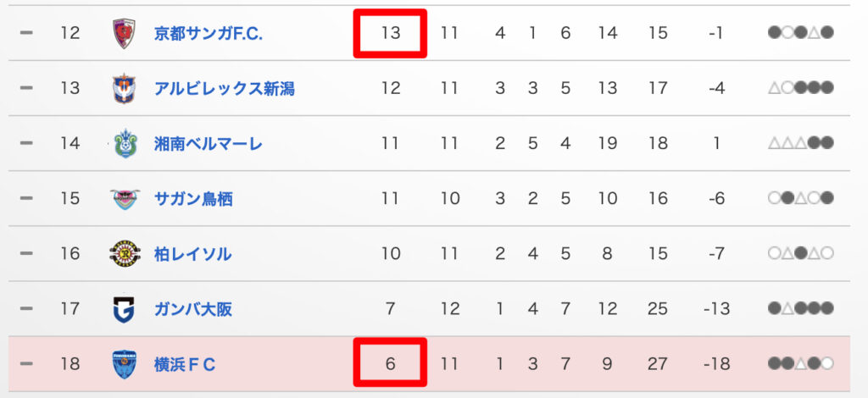Open the アルビレックス新潟 team link
Viewport: 868px width, 398px height.
tap(225, 88)
